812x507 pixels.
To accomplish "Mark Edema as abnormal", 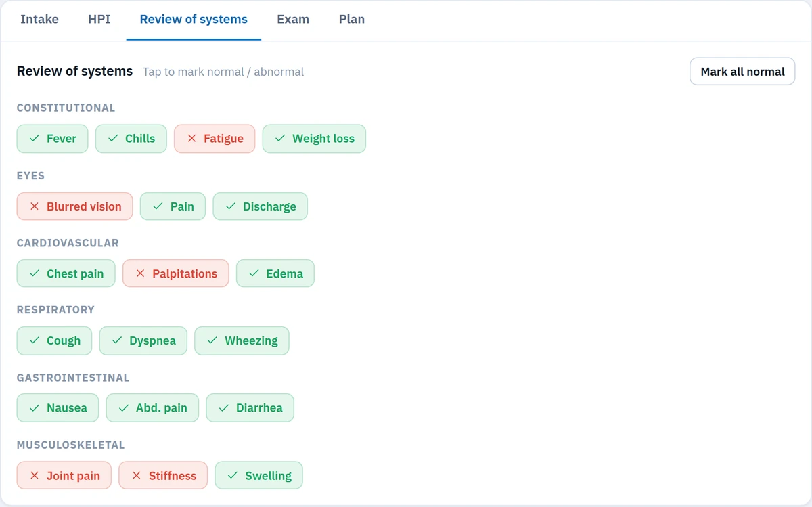I will coord(275,273).
